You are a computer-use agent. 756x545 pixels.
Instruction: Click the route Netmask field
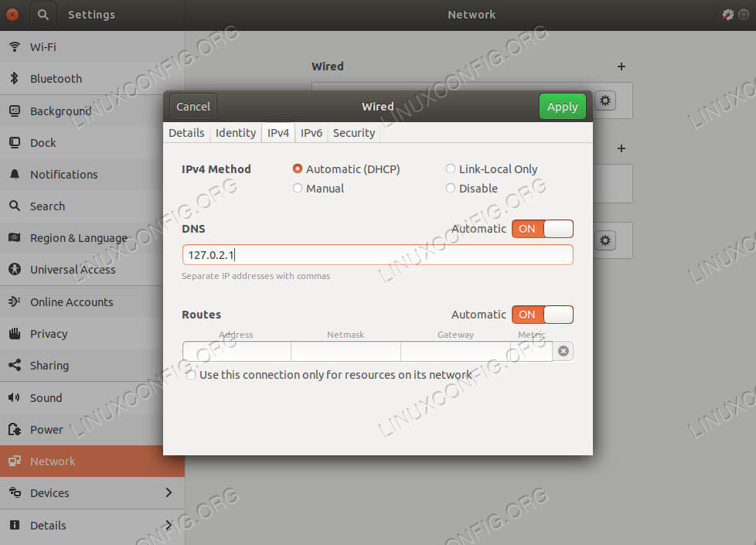(346, 351)
